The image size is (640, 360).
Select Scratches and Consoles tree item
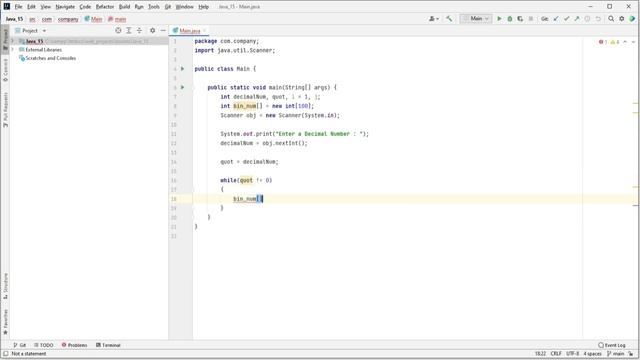(47, 58)
